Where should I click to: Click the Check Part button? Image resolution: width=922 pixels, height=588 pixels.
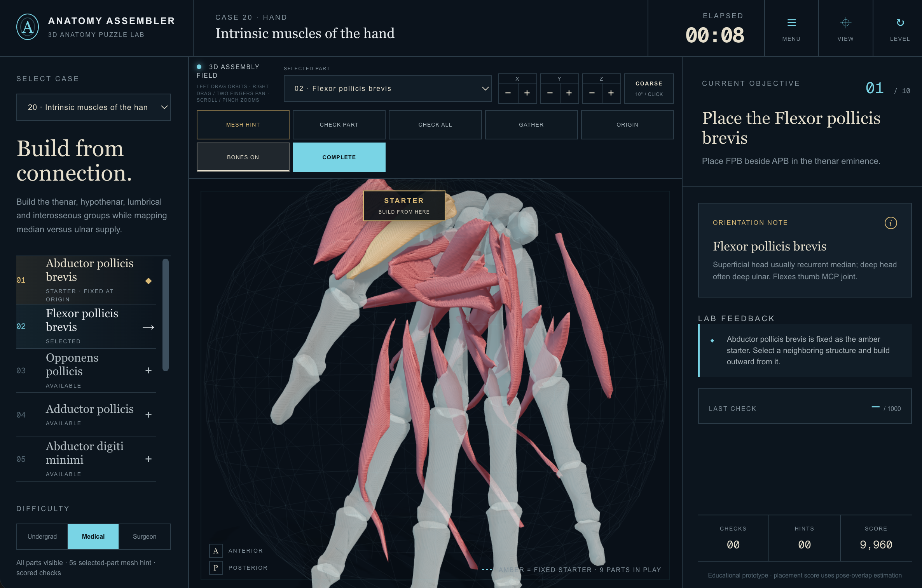pos(339,125)
